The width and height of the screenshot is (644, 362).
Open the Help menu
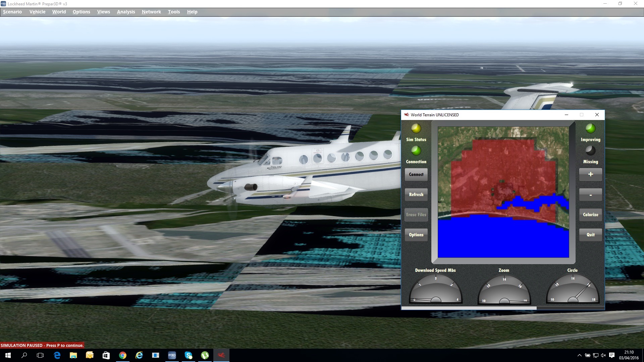(192, 12)
